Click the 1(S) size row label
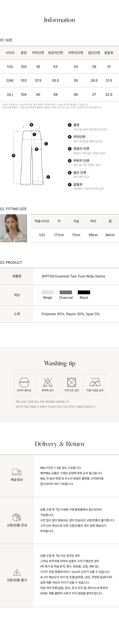This screenshot has height=644, width=119. point(10,67)
